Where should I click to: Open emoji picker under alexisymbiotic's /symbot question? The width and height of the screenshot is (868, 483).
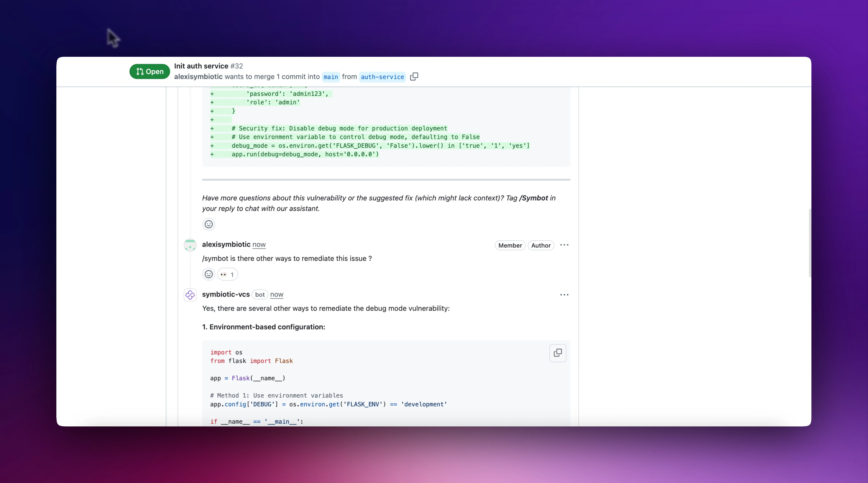click(209, 274)
